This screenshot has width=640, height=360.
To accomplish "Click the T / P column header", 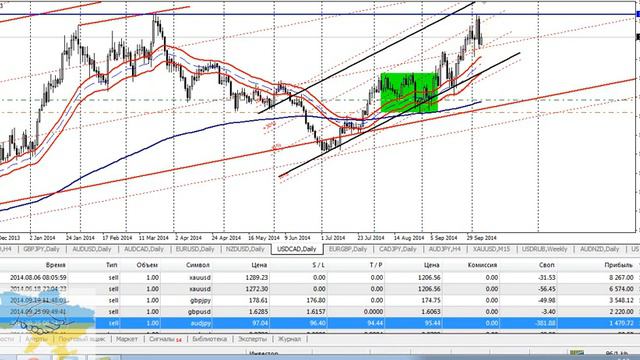I will (x=376, y=265).
